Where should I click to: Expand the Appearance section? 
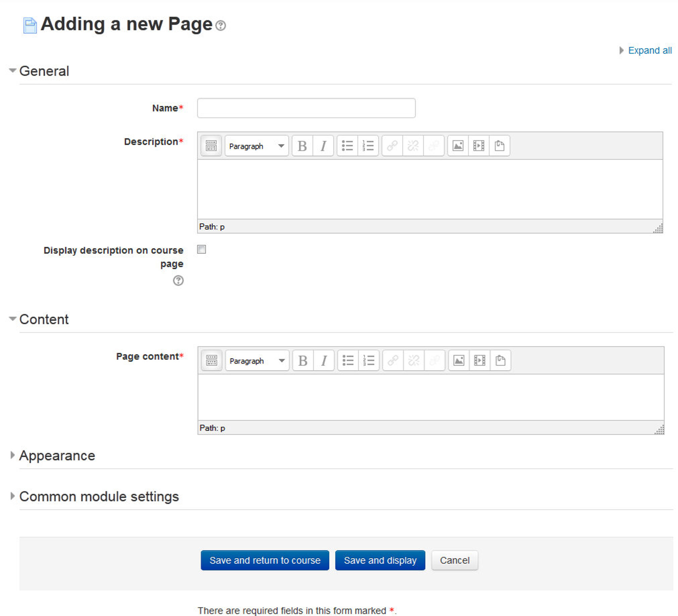(57, 456)
